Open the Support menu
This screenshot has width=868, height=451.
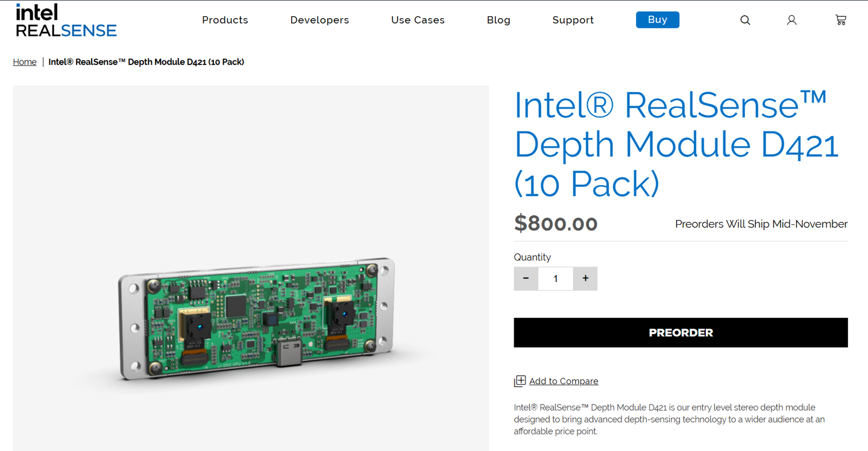pos(573,20)
